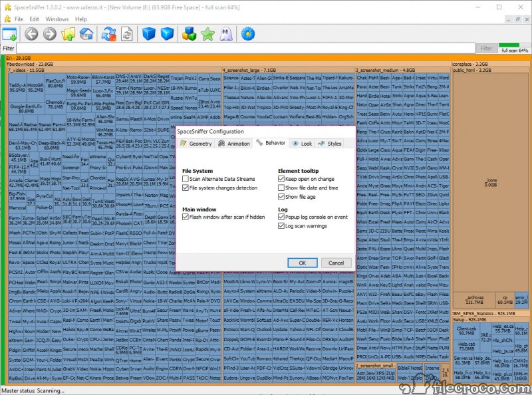The height and width of the screenshot is (395, 532).
Task: Click the 4_screenshot_large - 7.1GB header
Action: pyautogui.click(x=288, y=70)
